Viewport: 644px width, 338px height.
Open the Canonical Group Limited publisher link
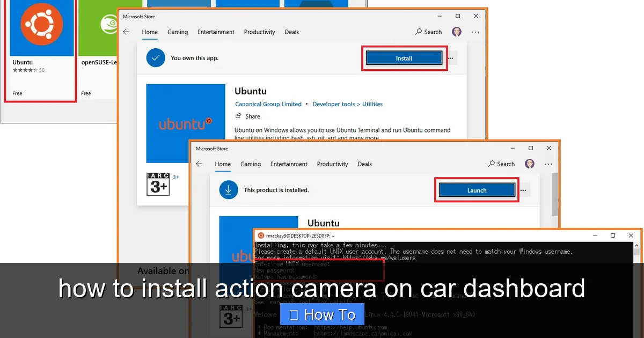tap(268, 104)
